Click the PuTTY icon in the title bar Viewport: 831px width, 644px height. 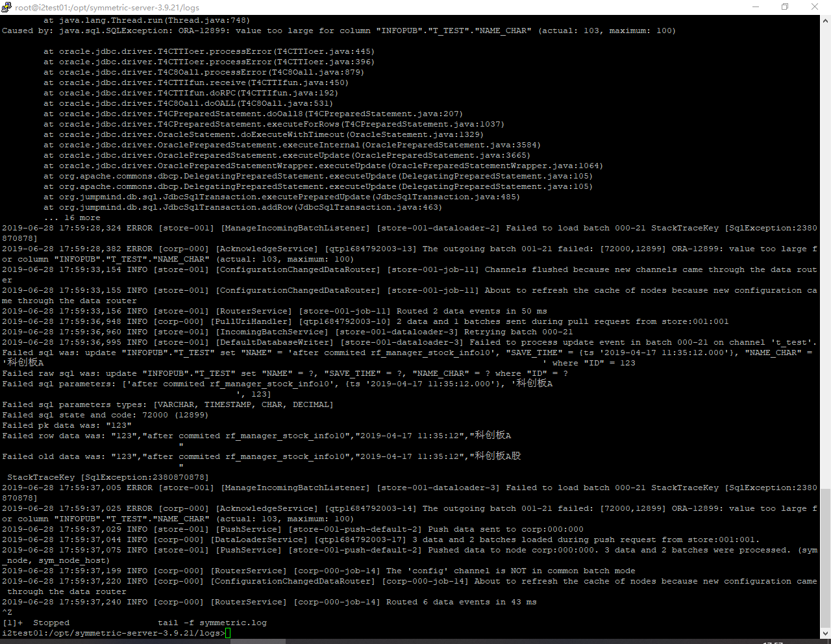coord(6,7)
